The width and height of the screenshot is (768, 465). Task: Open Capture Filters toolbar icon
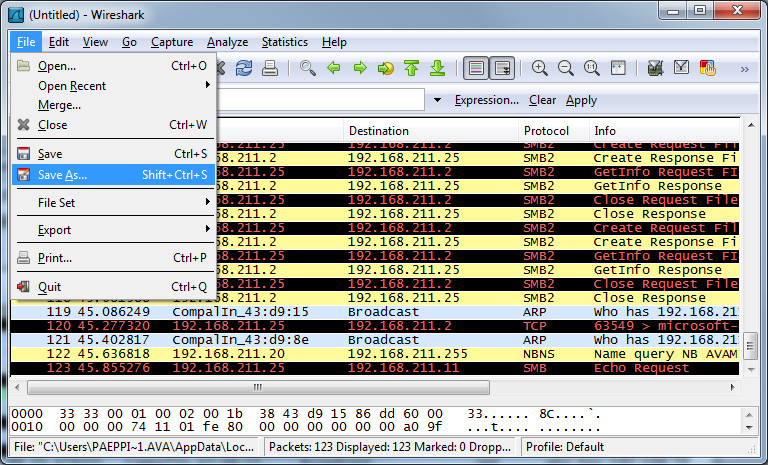point(656,69)
